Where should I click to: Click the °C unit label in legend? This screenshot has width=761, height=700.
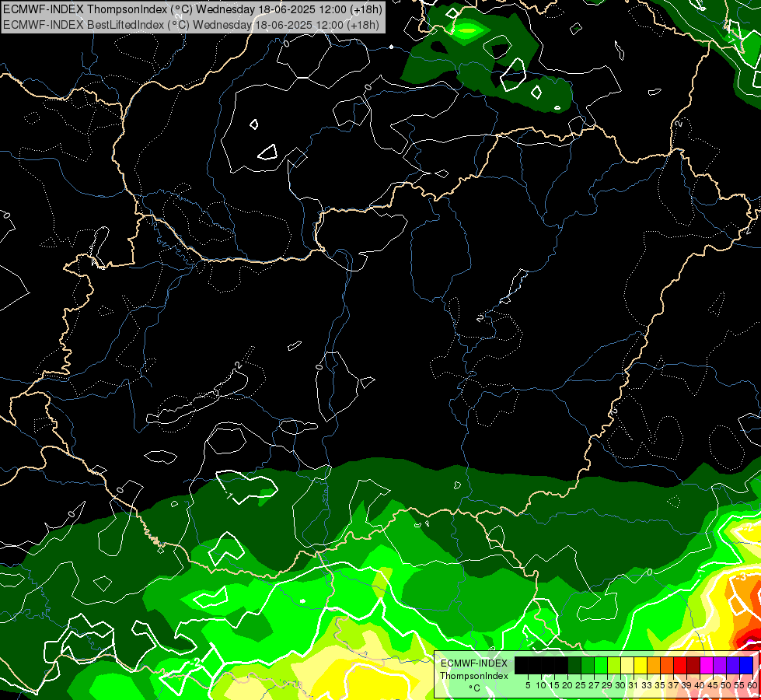475,688
